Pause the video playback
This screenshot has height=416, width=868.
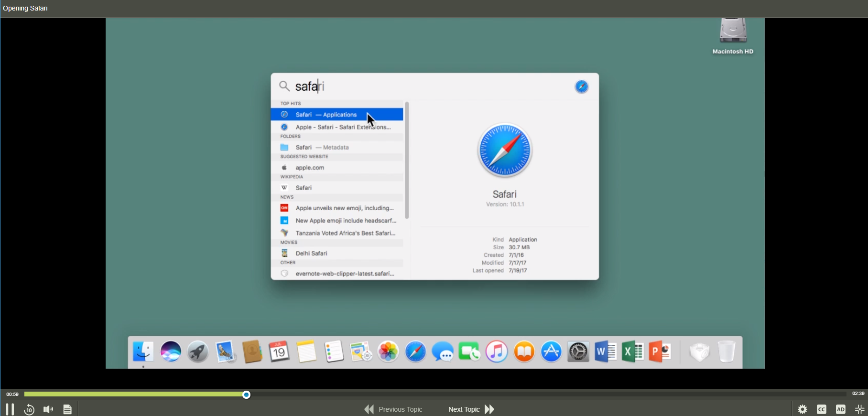click(x=10, y=409)
